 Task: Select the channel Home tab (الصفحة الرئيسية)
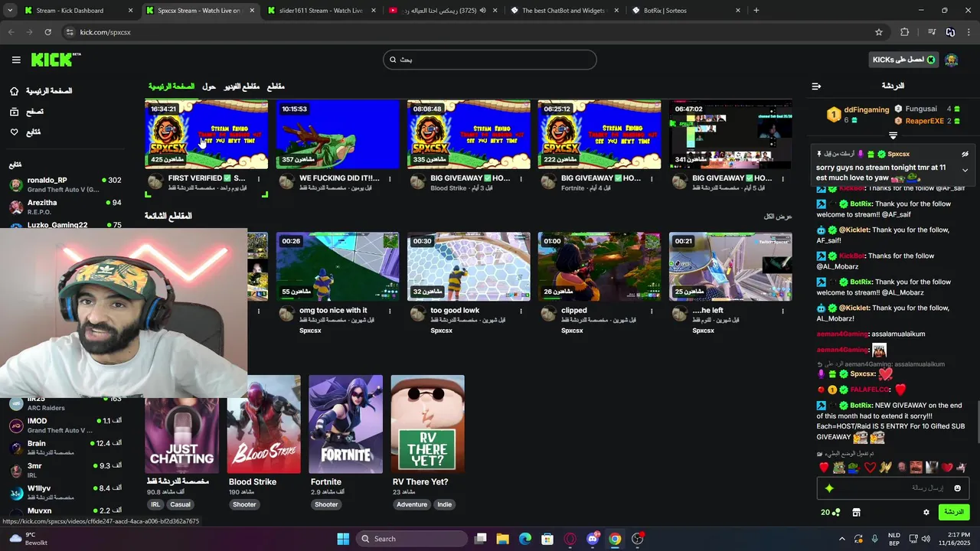171,86
